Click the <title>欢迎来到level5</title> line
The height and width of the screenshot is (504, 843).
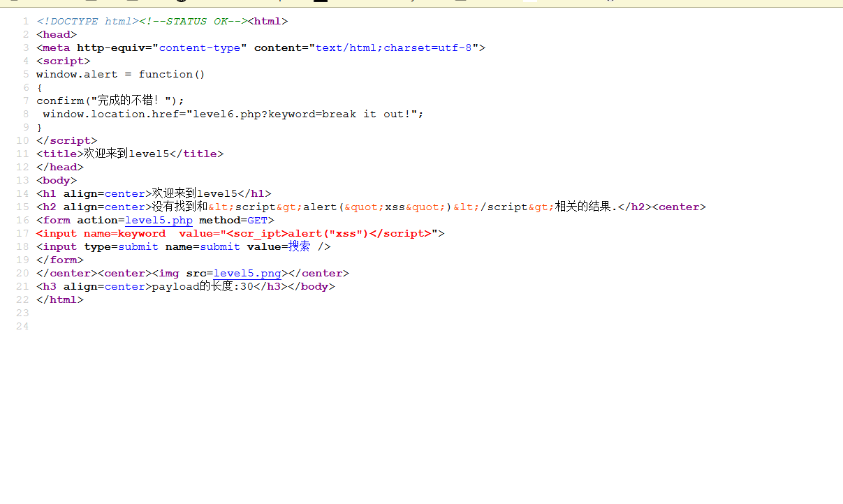tap(130, 154)
